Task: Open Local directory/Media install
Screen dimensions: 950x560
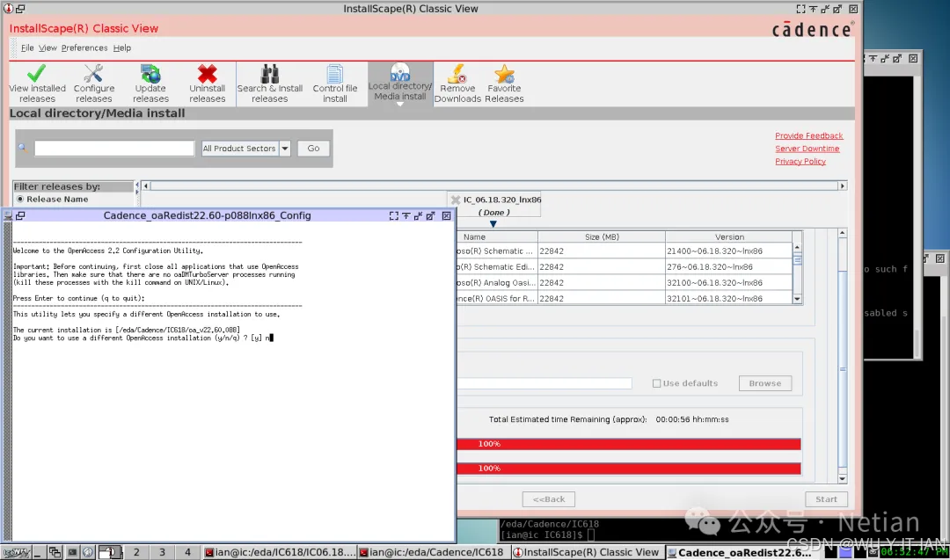Action: tap(400, 84)
